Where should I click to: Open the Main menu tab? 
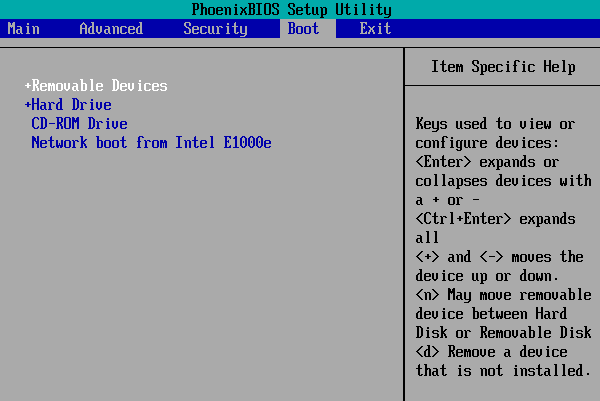pyautogui.click(x=23, y=29)
